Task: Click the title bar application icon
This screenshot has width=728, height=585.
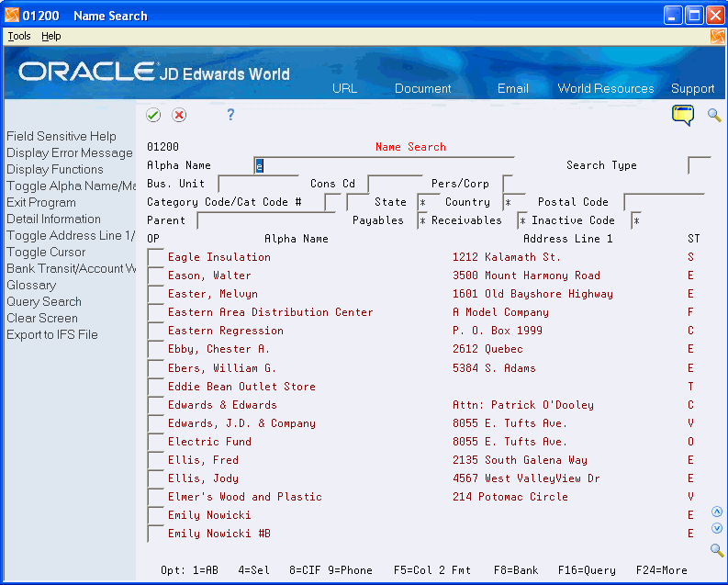Action: click(x=12, y=16)
